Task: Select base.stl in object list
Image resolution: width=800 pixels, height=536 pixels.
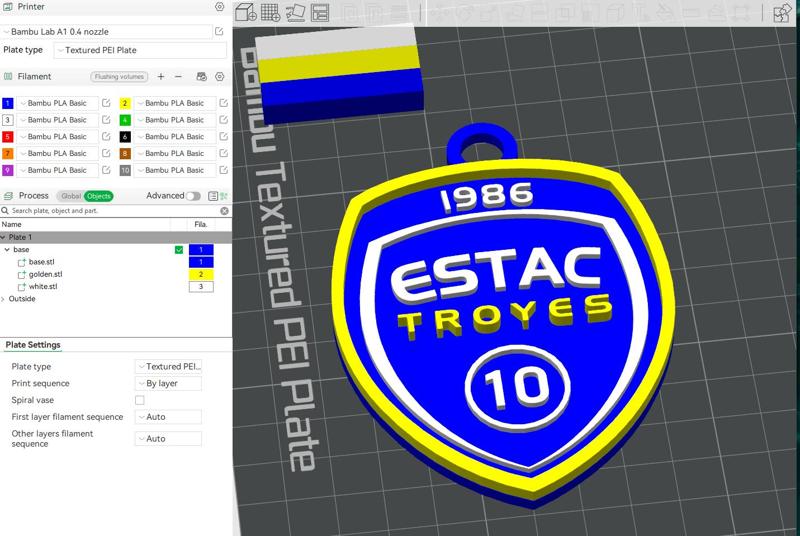Action: [41, 262]
